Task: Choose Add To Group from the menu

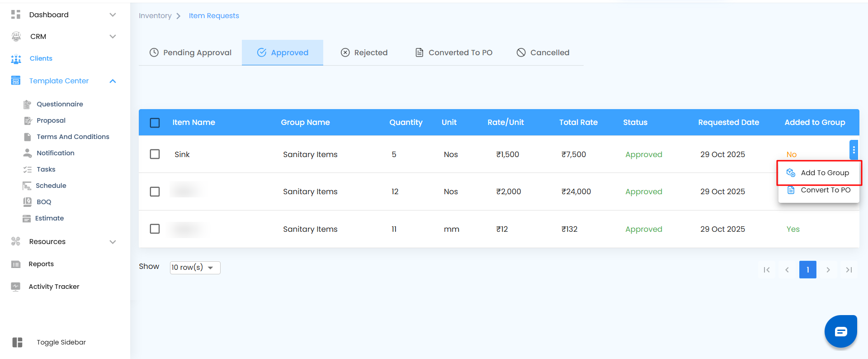Action: click(x=819, y=173)
